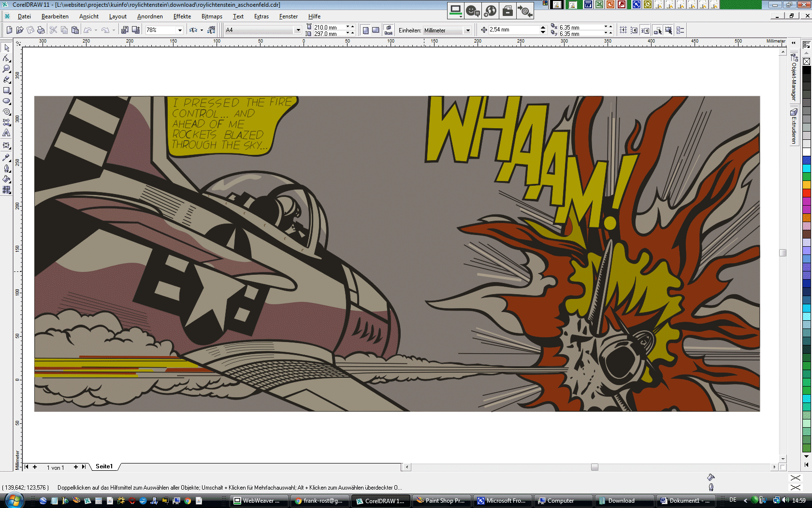Switch to WebWeaver taskbar button
This screenshot has width=812, height=508.
tap(259, 501)
